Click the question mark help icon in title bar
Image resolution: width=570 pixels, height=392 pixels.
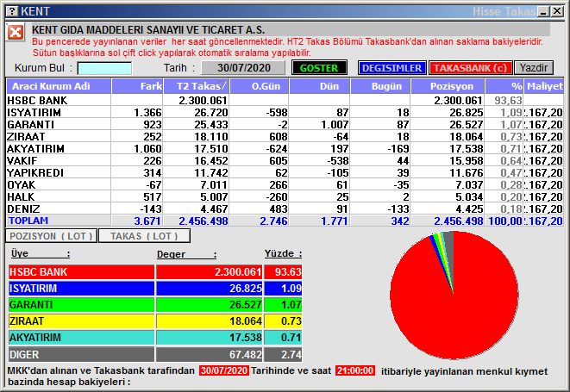click(x=12, y=11)
